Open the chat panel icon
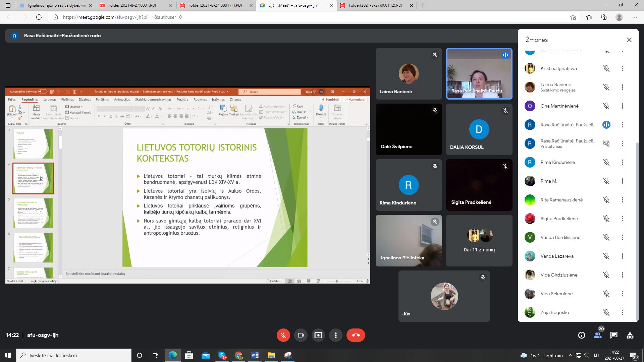 (x=614, y=335)
